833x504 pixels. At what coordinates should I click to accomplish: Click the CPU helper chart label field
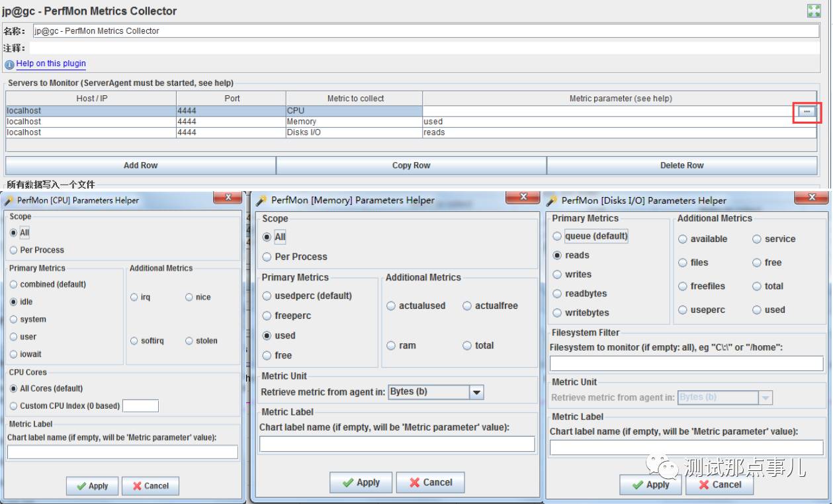122,452
